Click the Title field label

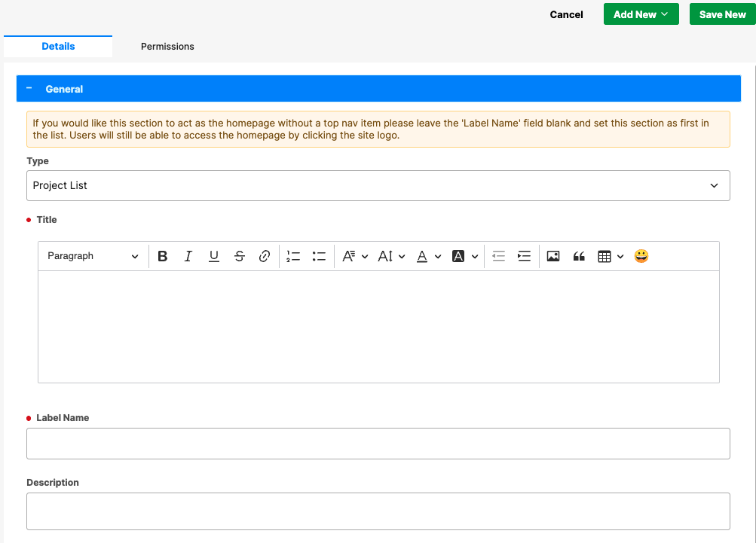47,220
